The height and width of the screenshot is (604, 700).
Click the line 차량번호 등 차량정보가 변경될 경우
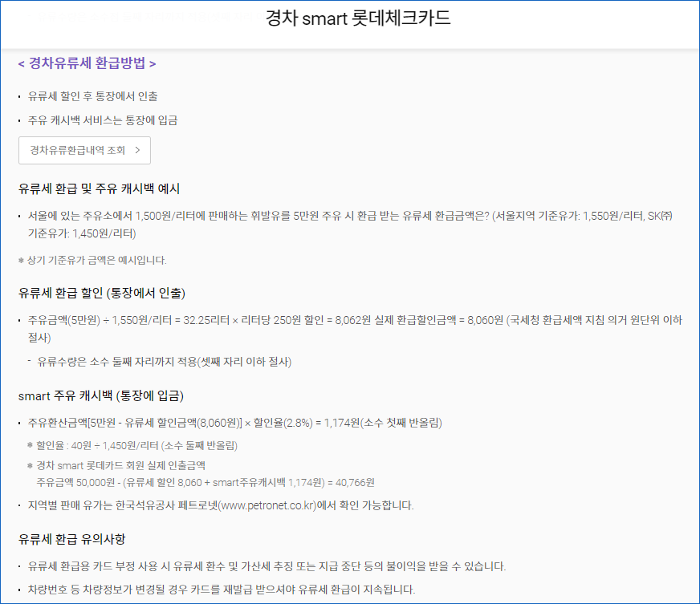point(222,590)
